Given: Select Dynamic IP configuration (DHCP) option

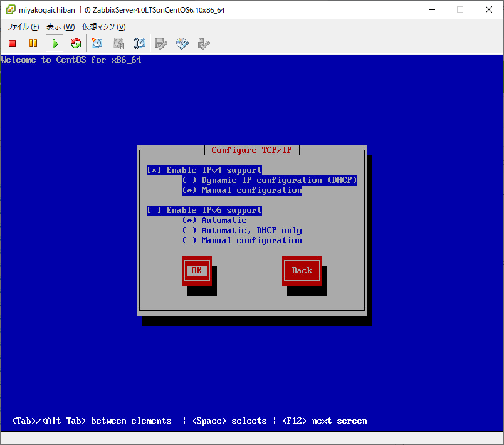Looking at the screenshot, I should [270, 180].
